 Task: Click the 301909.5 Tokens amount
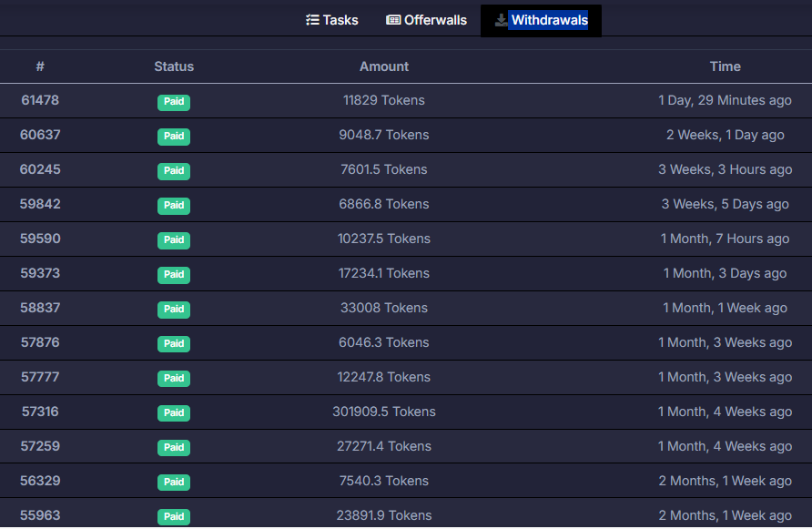384,412
